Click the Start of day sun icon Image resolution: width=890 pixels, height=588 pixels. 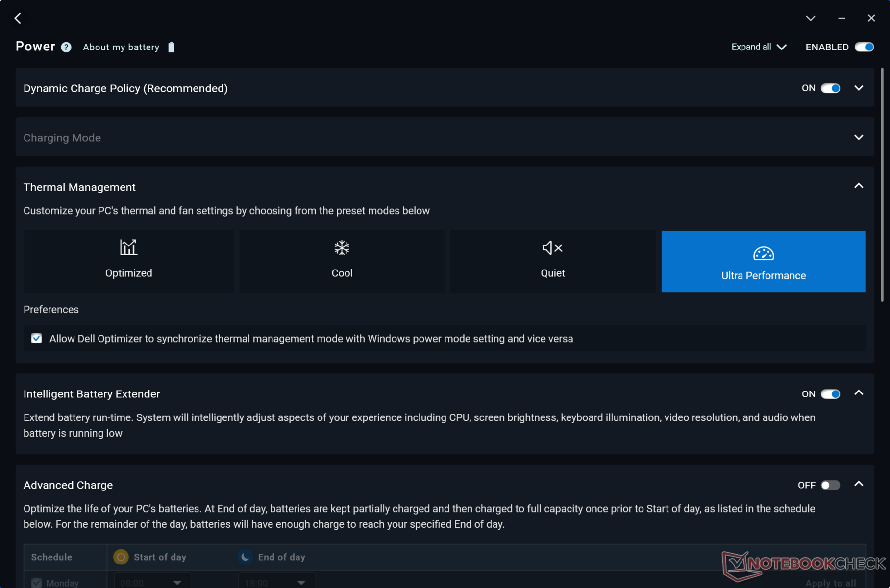click(121, 557)
